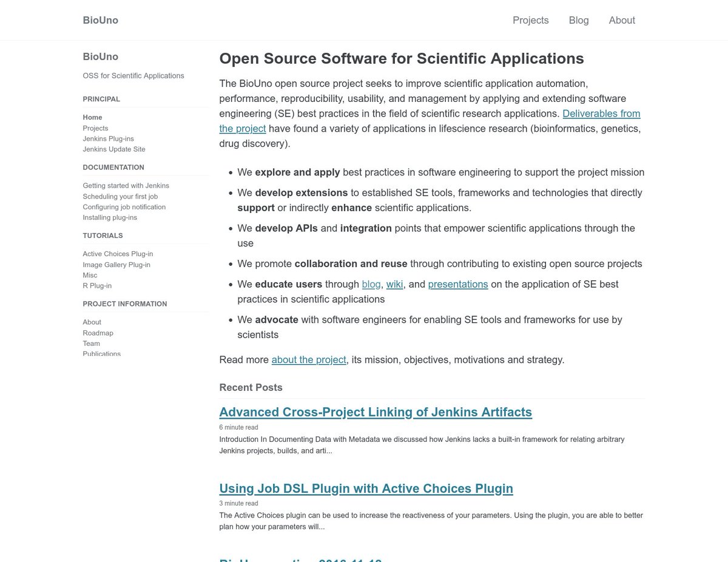Open the Blog page from top navigation
Image resolution: width=728 pixels, height=562 pixels.
coord(579,20)
